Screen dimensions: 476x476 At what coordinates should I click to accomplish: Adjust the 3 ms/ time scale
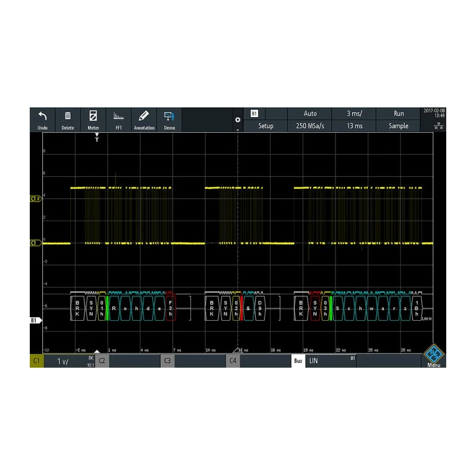[x=354, y=114]
